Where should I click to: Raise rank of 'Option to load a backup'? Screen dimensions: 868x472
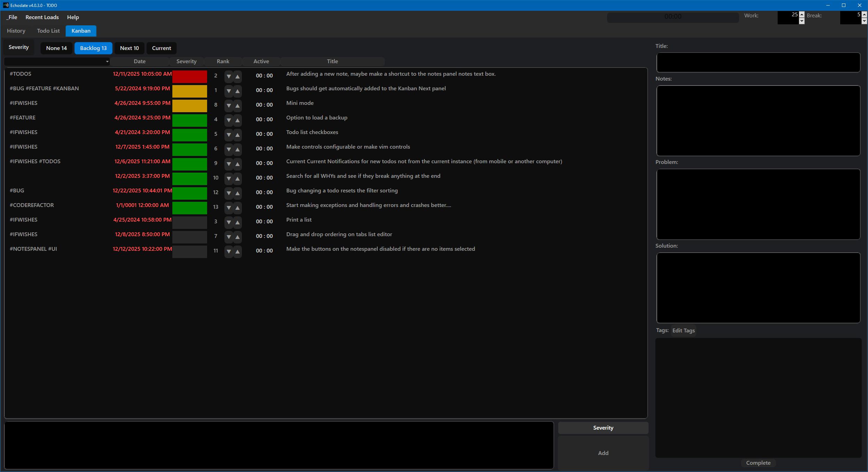pos(237,120)
